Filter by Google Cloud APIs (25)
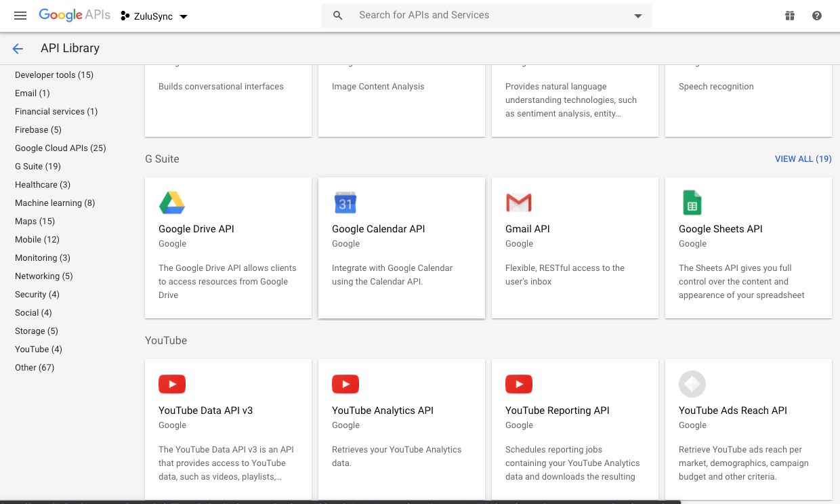Image resolution: width=840 pixels, height=504 pixels. [60, 148]
